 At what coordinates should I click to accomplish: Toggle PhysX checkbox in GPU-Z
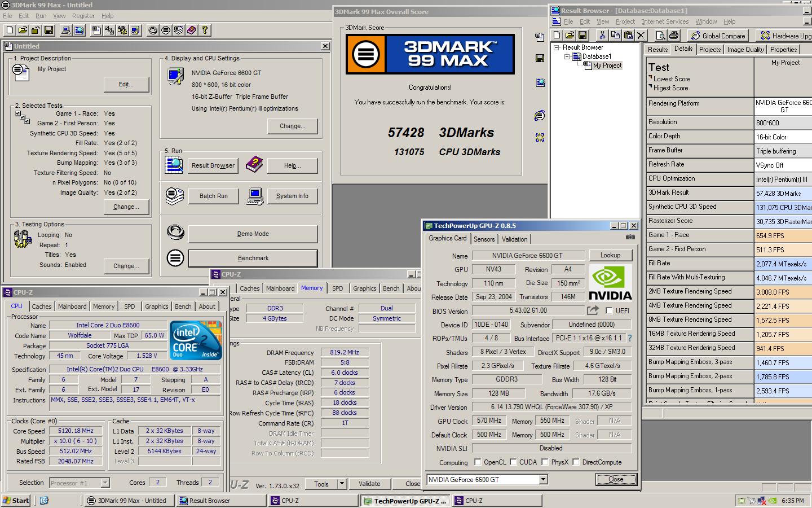tap(545, 462)
